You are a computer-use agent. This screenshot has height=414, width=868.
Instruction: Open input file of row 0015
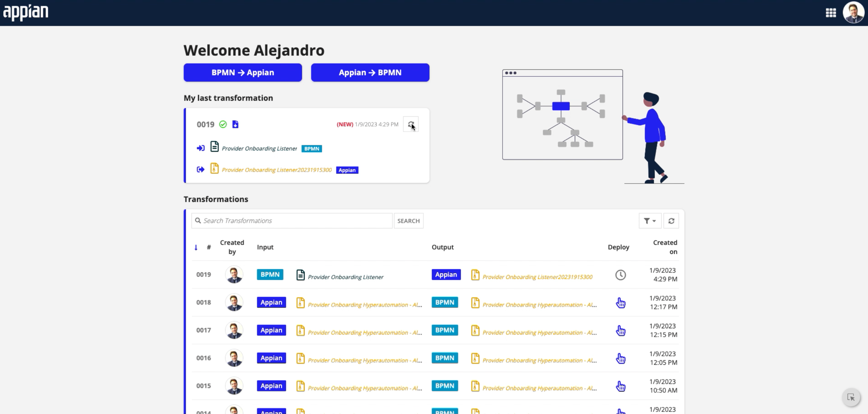[x=365, y=388]
